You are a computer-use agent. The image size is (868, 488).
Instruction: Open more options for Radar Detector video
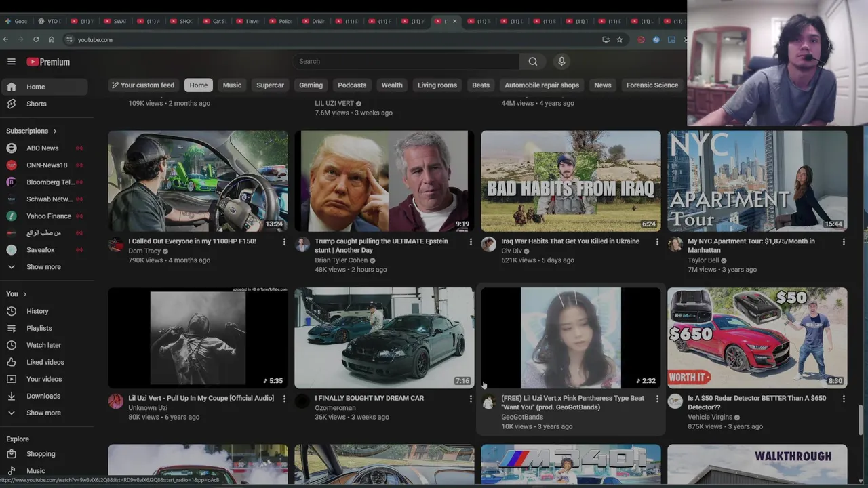coord(844,399)
